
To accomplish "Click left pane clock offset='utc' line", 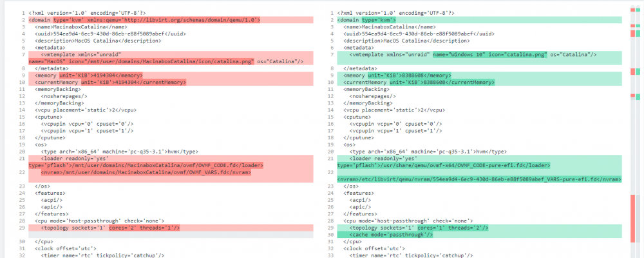I will [x=65, y=248].
